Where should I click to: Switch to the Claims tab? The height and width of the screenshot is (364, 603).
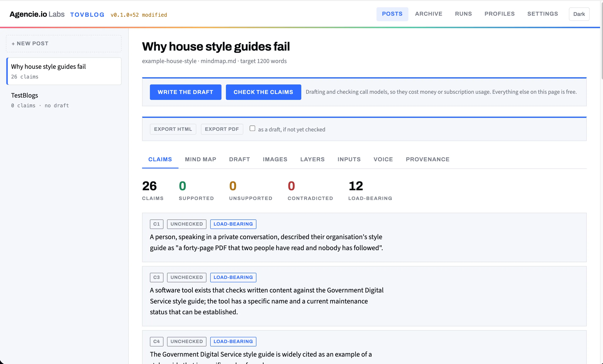160,160
